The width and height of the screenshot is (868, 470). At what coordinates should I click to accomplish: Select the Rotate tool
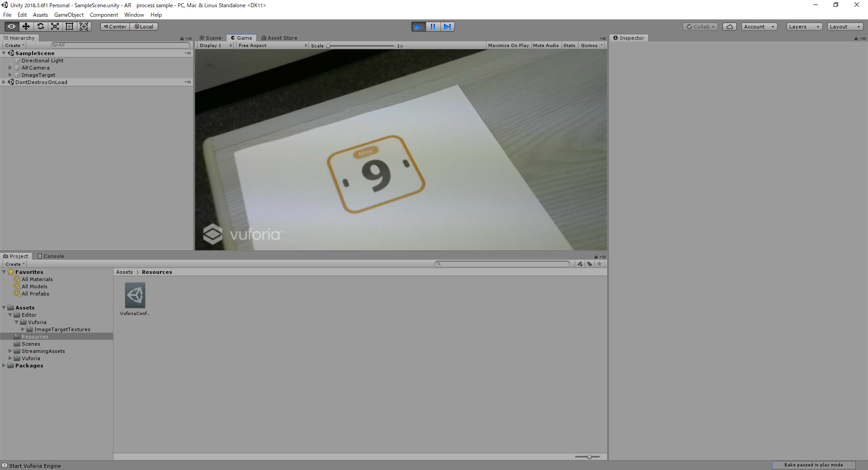(x=40, y=27)
